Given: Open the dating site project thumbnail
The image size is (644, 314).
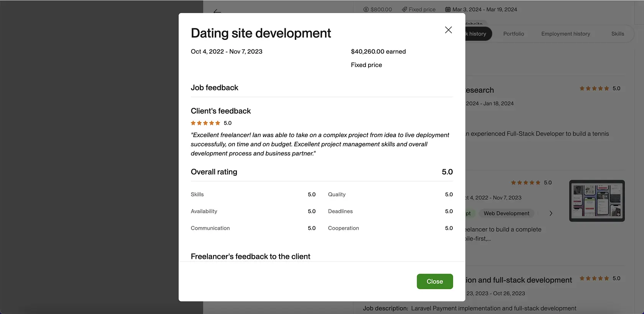Looking at the screenshot, I should coord(597,201).
